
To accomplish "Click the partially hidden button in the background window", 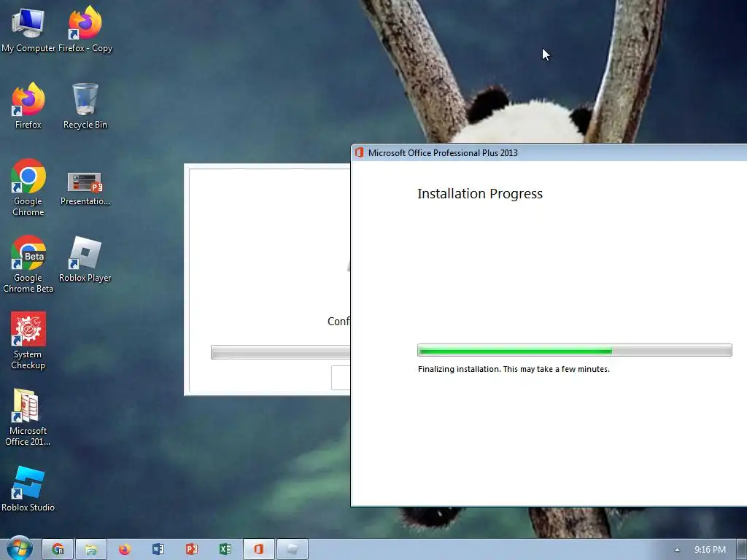I will pos(341,378).
